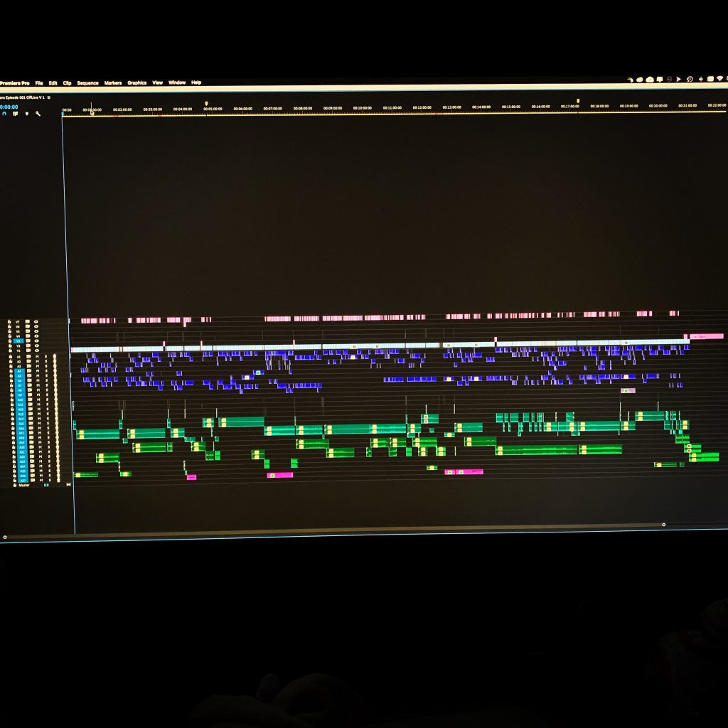
Task: Open the sequence tab panel menu icon
Action: (x=49, y=97)
